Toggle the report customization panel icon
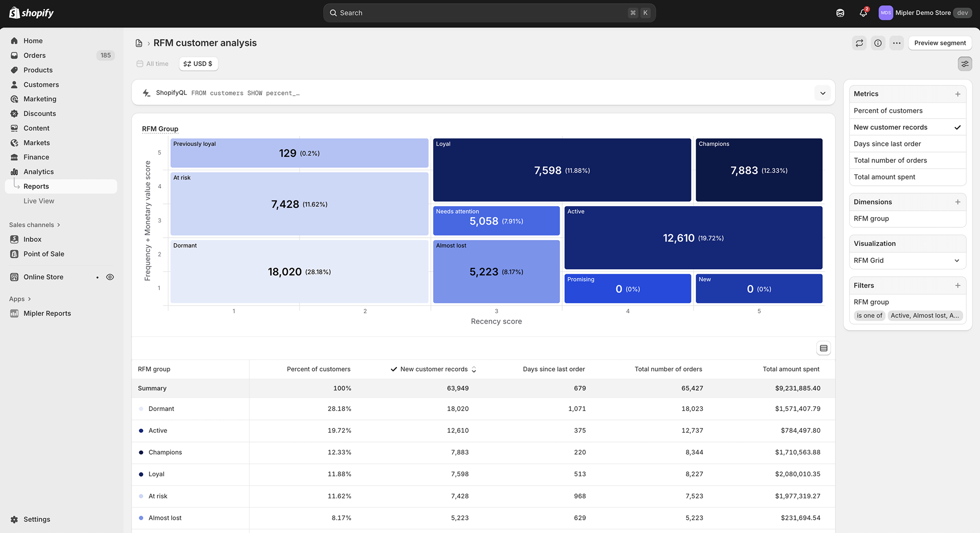The height and width of the screenshot is (533, 980). 964,64
